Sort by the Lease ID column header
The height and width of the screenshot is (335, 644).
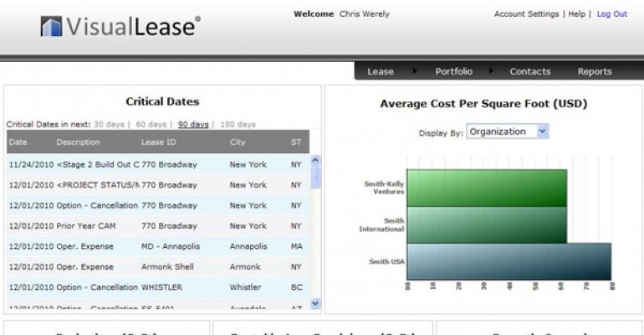tap(159, 142)
